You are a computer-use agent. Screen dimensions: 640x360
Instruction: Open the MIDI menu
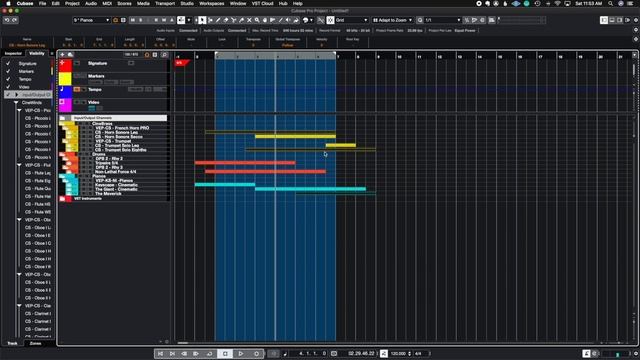point(107,3)
